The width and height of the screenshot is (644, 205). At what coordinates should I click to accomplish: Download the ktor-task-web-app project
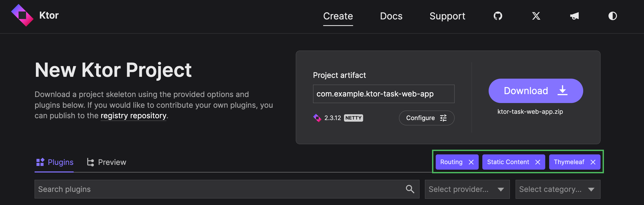[x=536, y=91]
